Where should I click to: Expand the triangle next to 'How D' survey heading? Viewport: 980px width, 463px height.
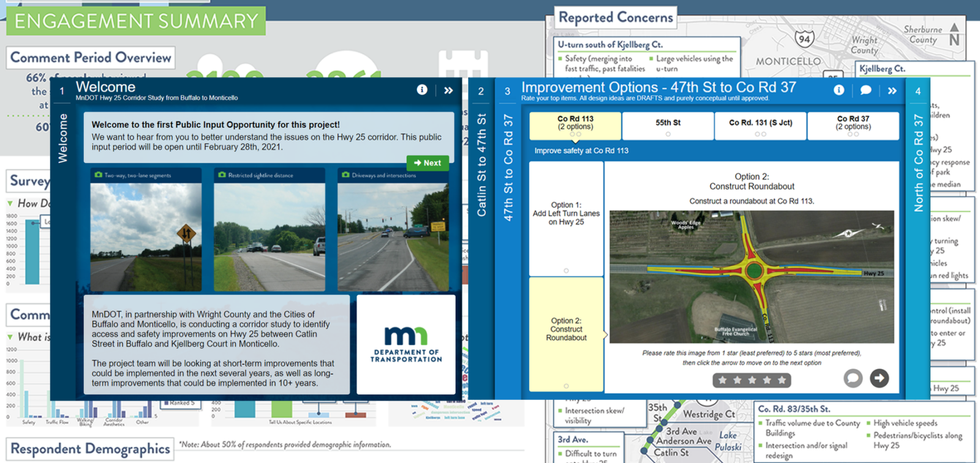coord(10,203)
